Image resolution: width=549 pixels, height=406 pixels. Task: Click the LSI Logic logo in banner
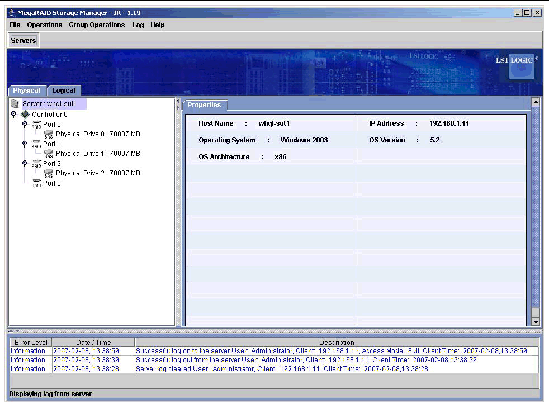click(516, 65)
